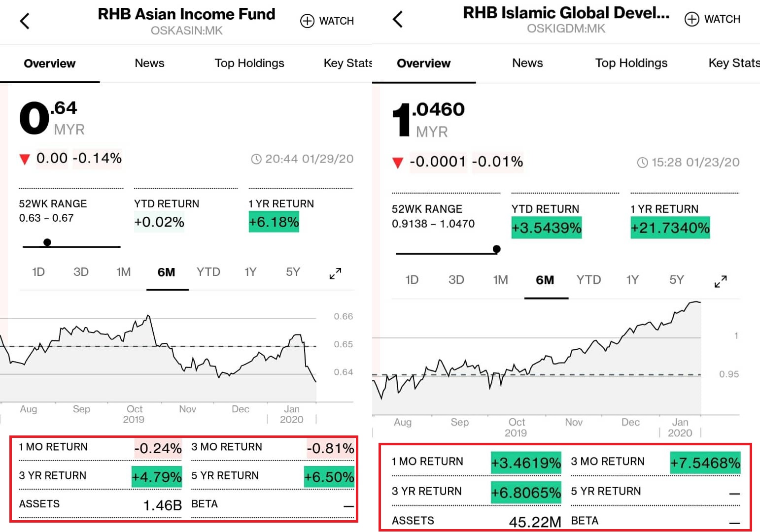Image resolution: width=760 pixels, height=532 pixels.
Task: Click the +6.18% 1 YR return value
Action: click(274, 222)
